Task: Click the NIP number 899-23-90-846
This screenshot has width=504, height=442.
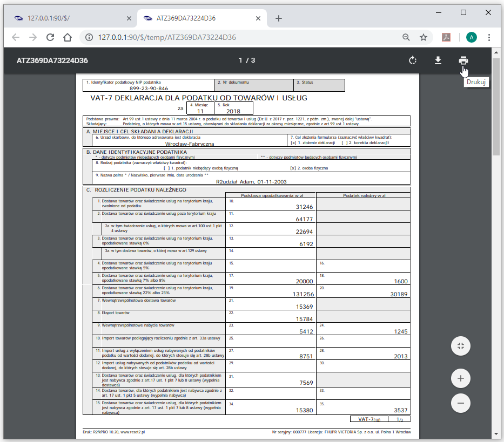Action: coord(149,89)
